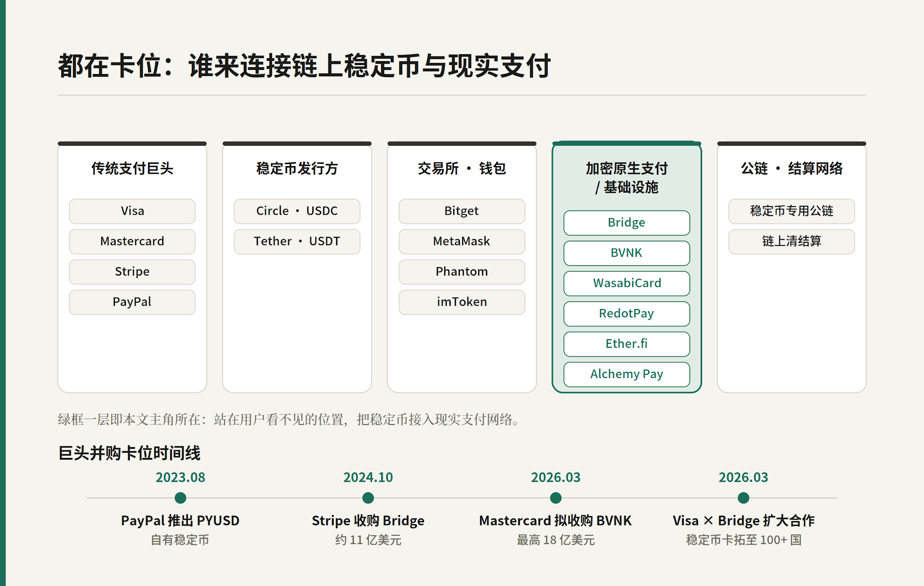Click the Visa chip

pos(132,211)
